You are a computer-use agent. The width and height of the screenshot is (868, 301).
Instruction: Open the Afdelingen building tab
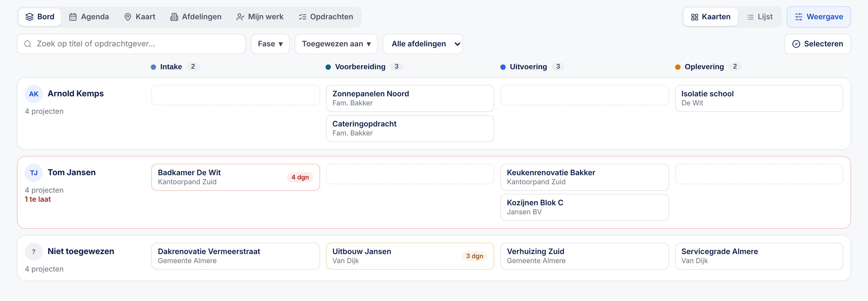[196, 17]
